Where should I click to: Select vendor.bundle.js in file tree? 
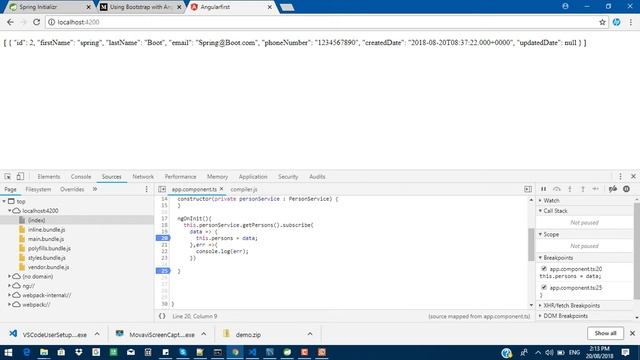48,267
